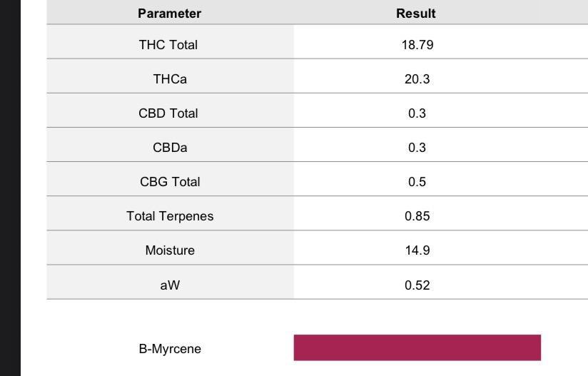Click the 18.79 result value
The height and width of the screenshot is (376, 588).
coord(417,45)
